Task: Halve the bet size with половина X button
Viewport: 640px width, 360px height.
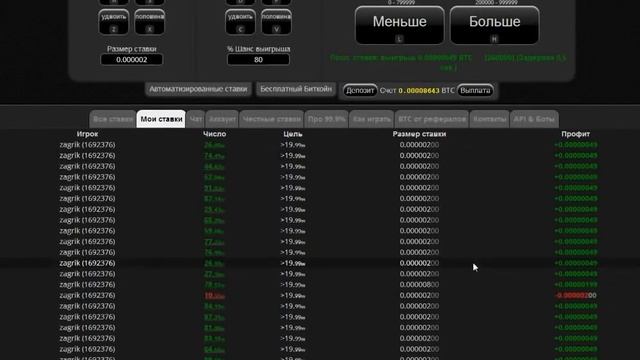Action: [149, 22]
